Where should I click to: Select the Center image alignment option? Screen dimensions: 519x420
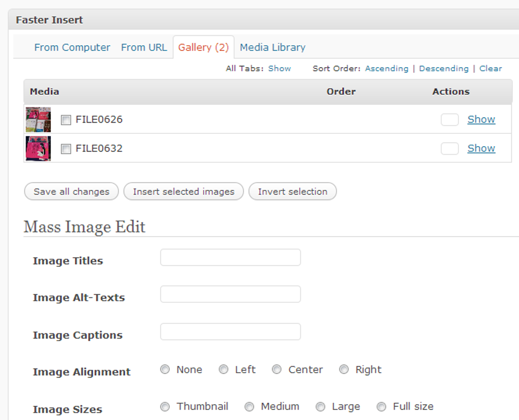coord(277,369)
